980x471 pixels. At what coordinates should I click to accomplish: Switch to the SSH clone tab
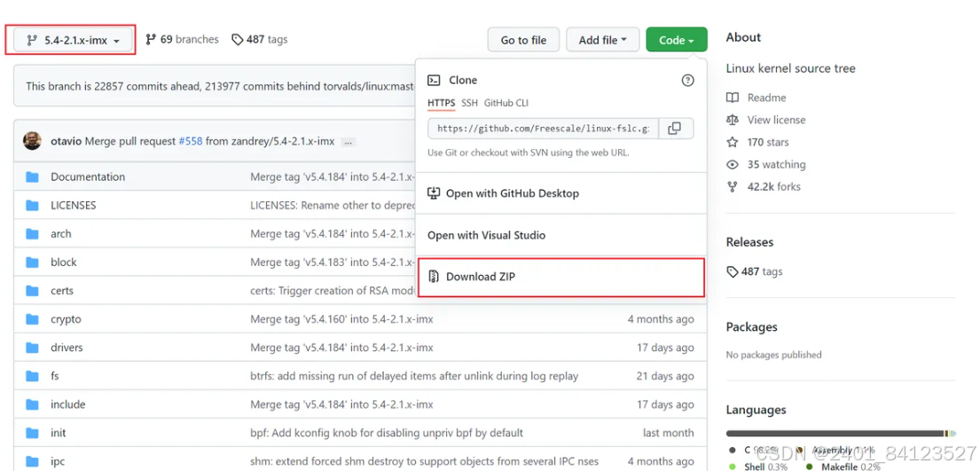469,103
